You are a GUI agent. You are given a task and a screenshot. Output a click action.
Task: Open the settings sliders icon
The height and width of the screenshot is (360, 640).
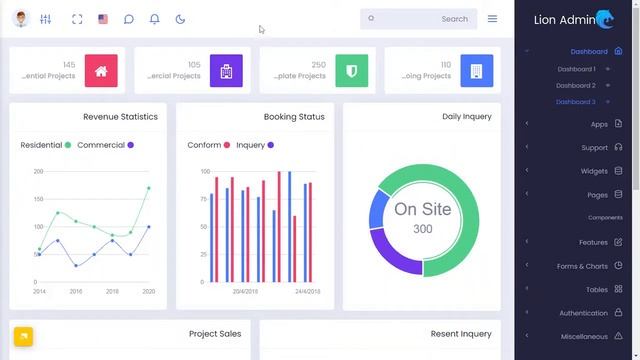tap(45, 19)
